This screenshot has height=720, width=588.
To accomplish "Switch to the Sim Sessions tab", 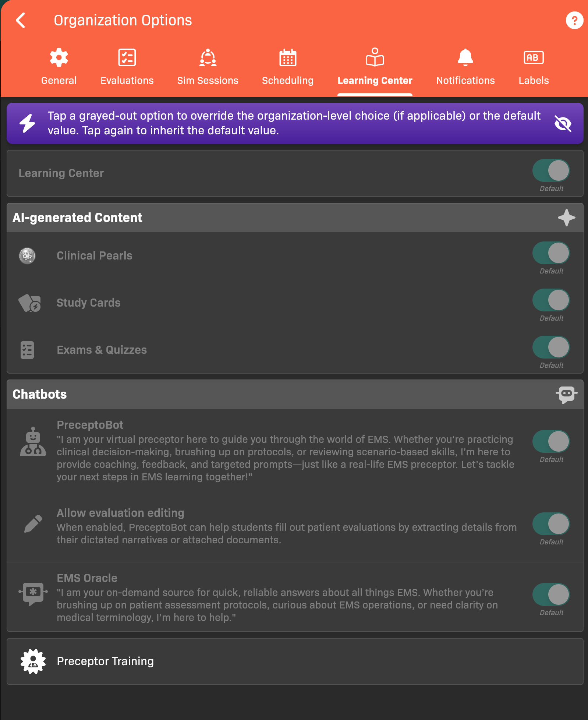I will 208,67.
